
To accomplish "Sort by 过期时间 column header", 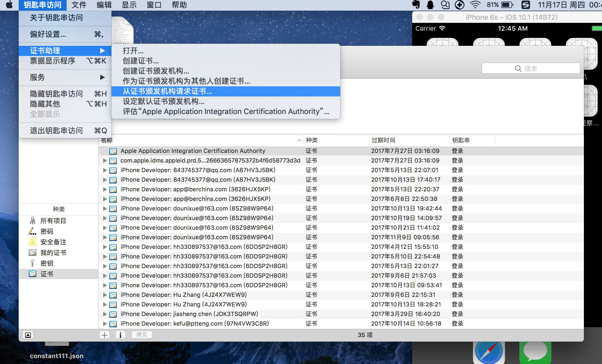I will pos(383,140).
